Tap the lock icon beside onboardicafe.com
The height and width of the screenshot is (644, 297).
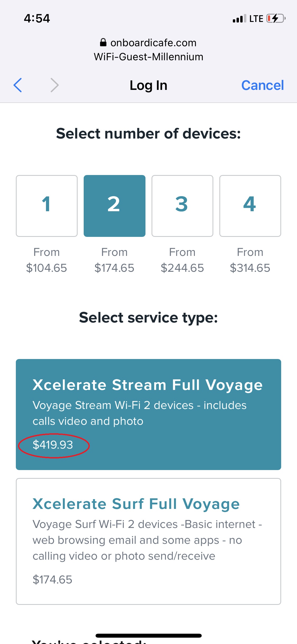click(103, 43)
